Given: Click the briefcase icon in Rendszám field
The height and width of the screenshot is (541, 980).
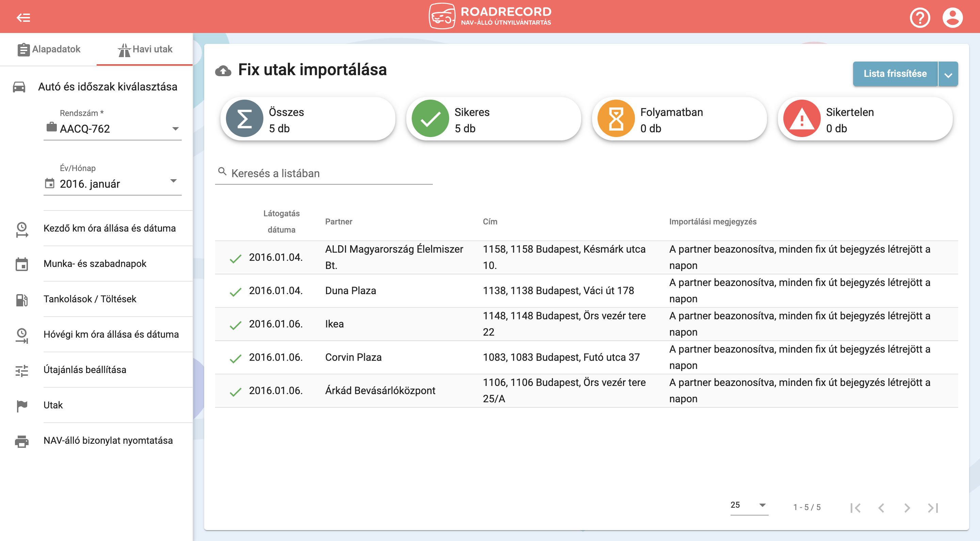Looking at the screenshot, I should coord(51,127).
